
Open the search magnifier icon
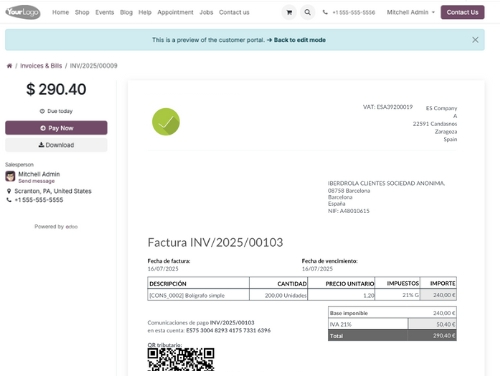pos(307,12)
